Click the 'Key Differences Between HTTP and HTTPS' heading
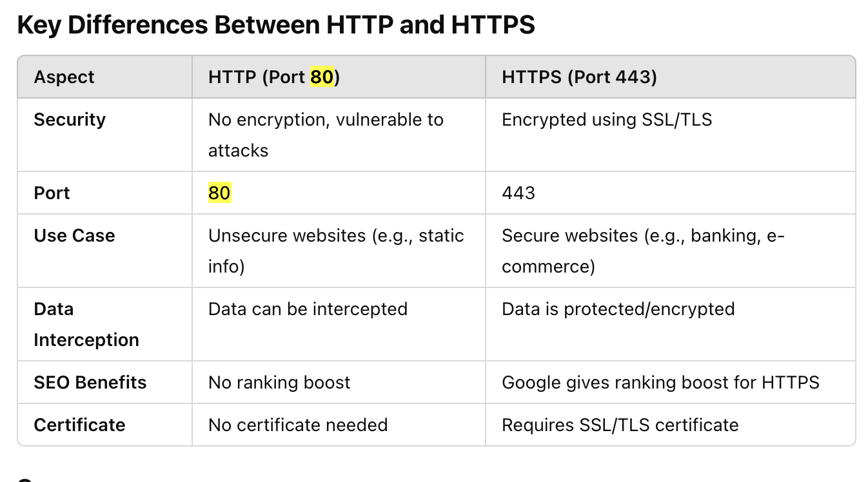The height and width of the screenshot is (482, 868). [x=275, y=26]
